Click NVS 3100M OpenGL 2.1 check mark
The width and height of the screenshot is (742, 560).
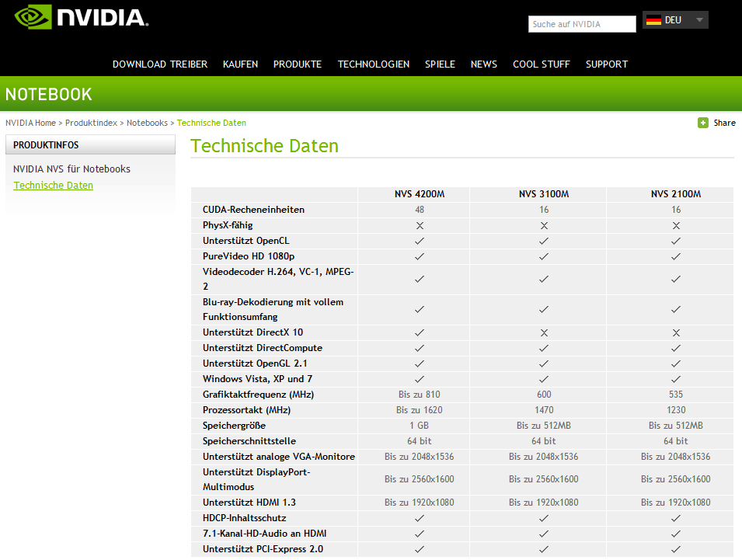(x=544, y=363)
